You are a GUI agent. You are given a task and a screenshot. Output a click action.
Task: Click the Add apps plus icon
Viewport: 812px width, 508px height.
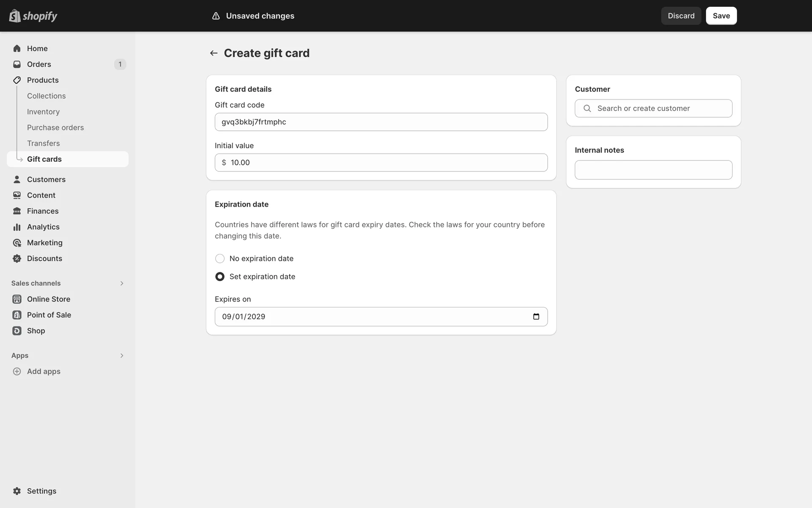[17, 372]
